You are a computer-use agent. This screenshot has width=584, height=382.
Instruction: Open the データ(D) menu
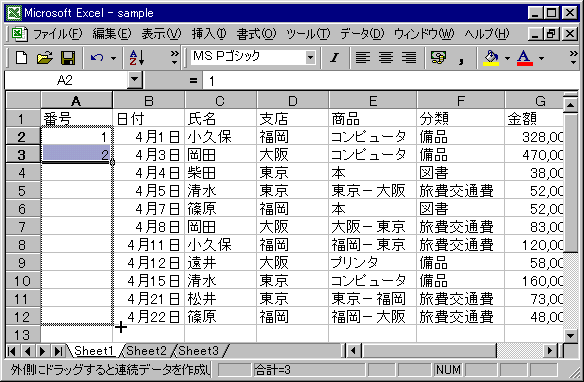click(362, 34)
